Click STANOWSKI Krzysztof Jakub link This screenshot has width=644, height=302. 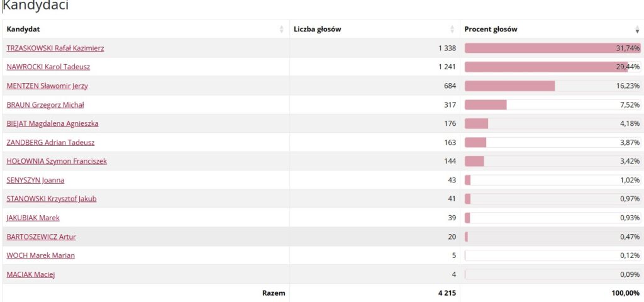52,199
